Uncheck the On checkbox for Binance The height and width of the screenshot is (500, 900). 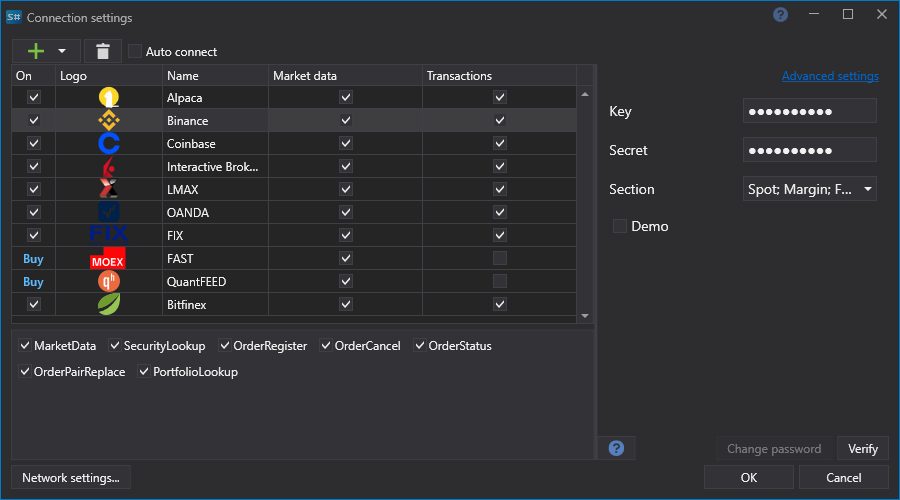tap(34, 120)
